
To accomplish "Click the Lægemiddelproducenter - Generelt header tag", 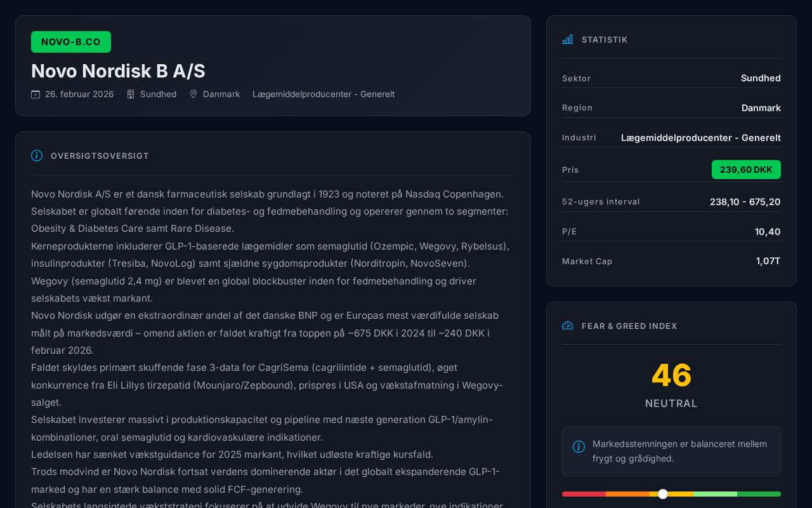I will tap(324, 94).
